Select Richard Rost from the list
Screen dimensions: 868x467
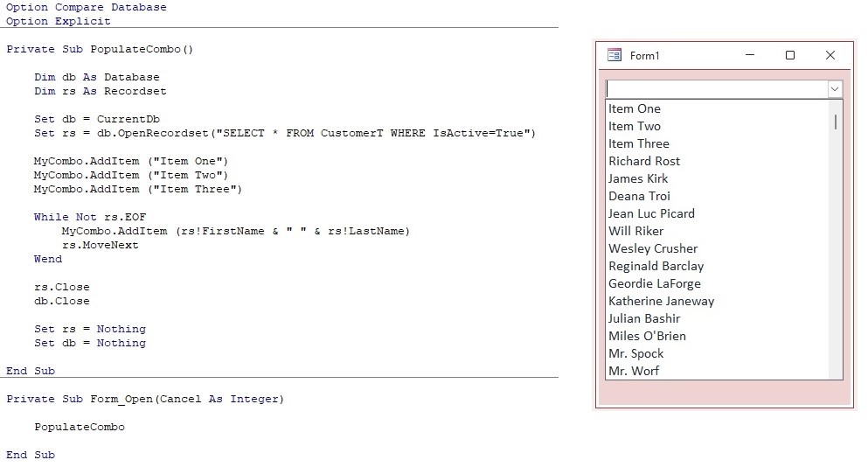point(644,161)
